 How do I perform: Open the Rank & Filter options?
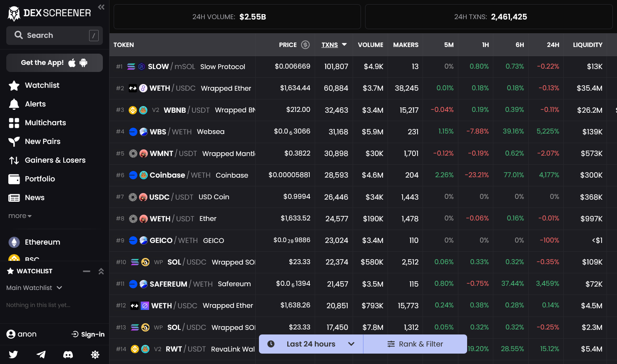coord(415,344)
